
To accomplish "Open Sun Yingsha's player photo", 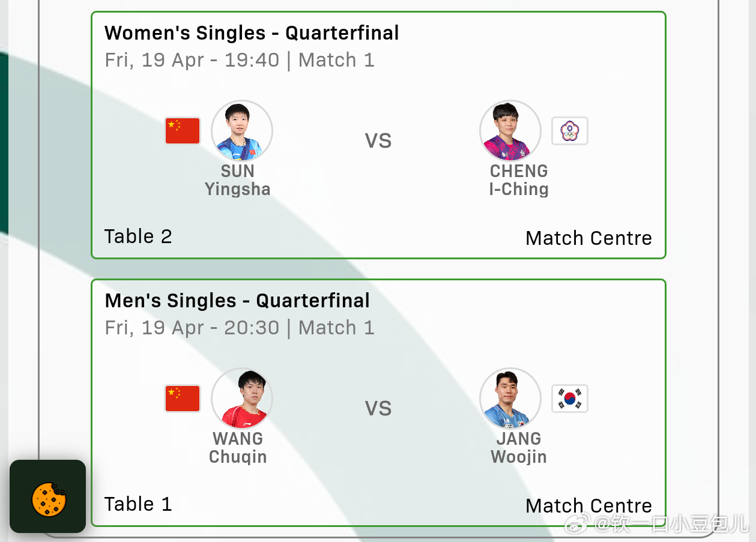I will click(242, 131).
